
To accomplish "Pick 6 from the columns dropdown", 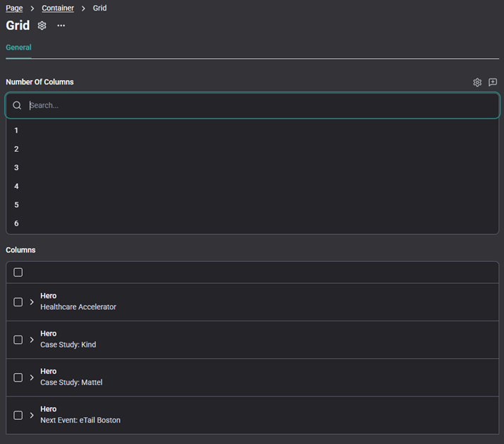I will 252,223.
